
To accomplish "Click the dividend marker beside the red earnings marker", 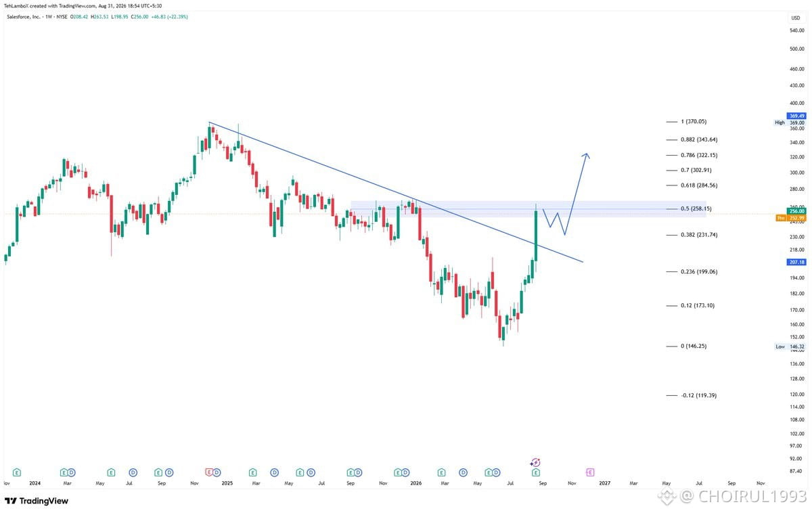I will click(x=217, y=472).
